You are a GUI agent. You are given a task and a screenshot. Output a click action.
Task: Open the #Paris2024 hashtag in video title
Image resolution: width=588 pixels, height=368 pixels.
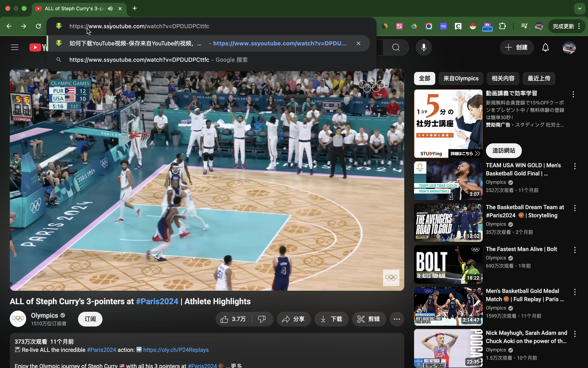[x=157, y=301]
